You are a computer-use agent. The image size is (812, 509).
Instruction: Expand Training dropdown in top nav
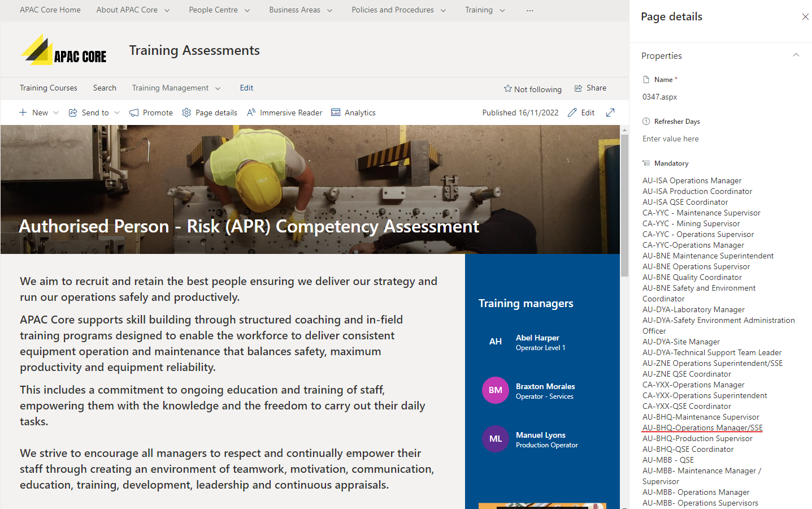[502, 10]
